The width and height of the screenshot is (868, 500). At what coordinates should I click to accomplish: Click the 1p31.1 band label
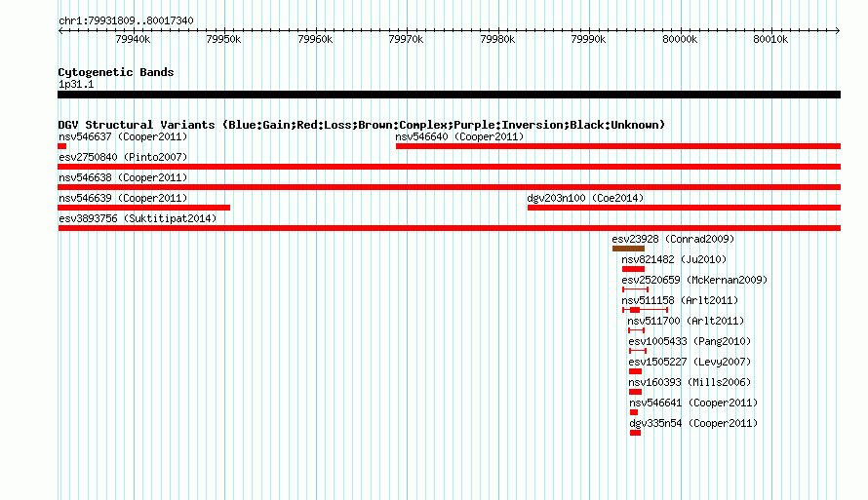pyautogui.click(x=76, y=84)
